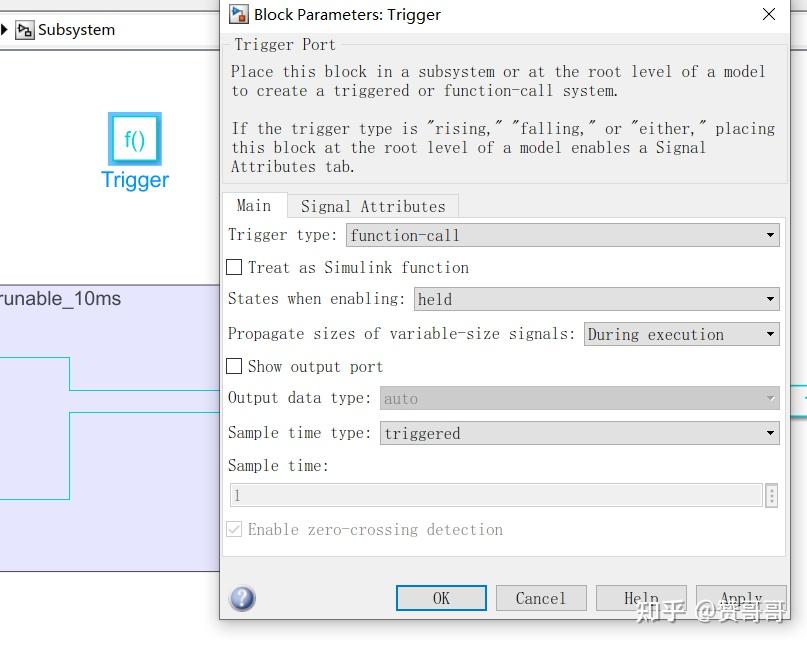Click the Apply button
Image resolution: width=807 pixels, height=645 pixels.
pos(740,598)
